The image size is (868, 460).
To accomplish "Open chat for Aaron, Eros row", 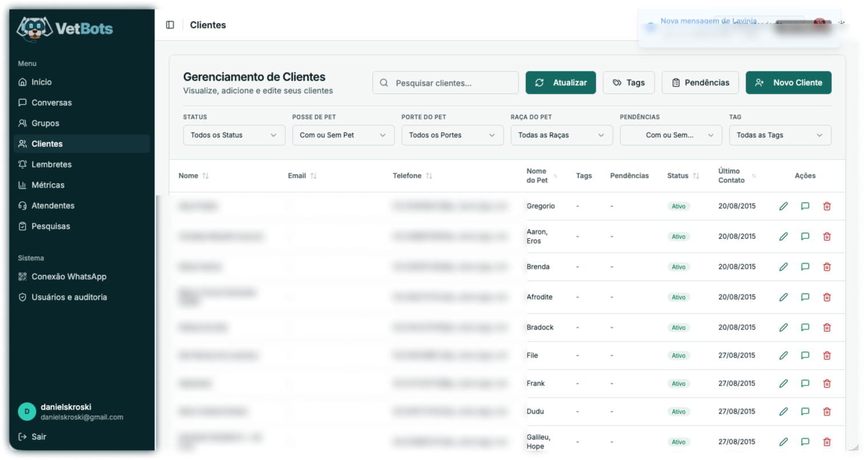I will coord(805,236).
